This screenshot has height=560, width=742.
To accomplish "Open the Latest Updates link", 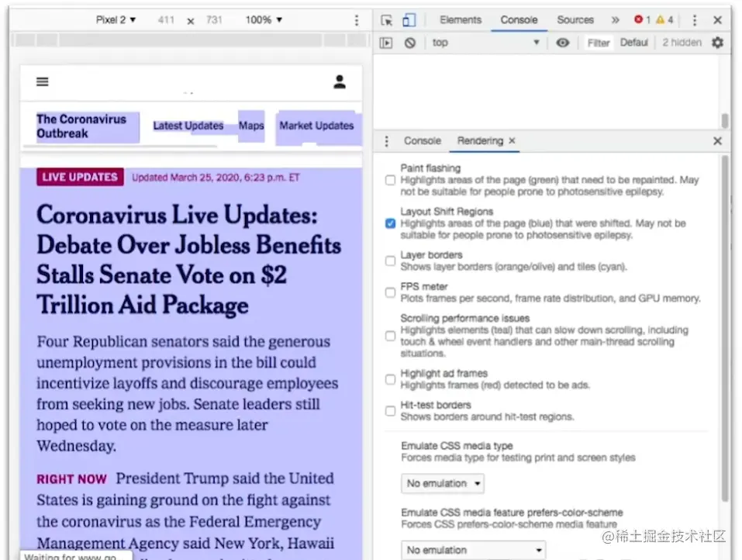I will (x=188, y=126).
